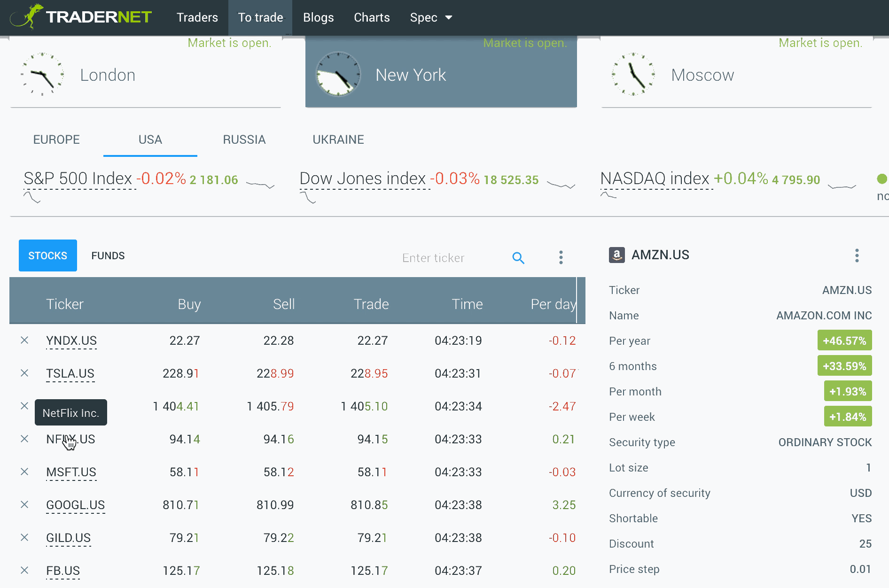
Task: Open the NFLX.US ticker
Action: [70, 439]
